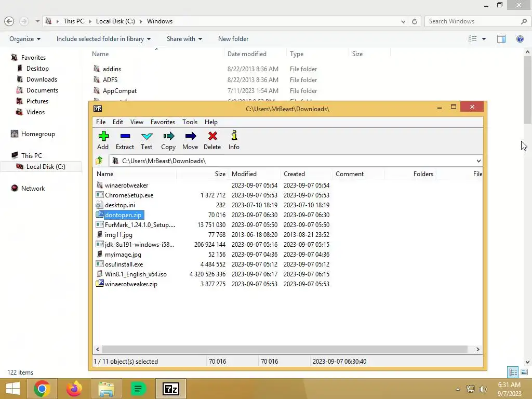This screenshot has width=532, height=399.
Task: Open Explorer help question mark icon
Action: pyautogui.click(x=520, y=39)
